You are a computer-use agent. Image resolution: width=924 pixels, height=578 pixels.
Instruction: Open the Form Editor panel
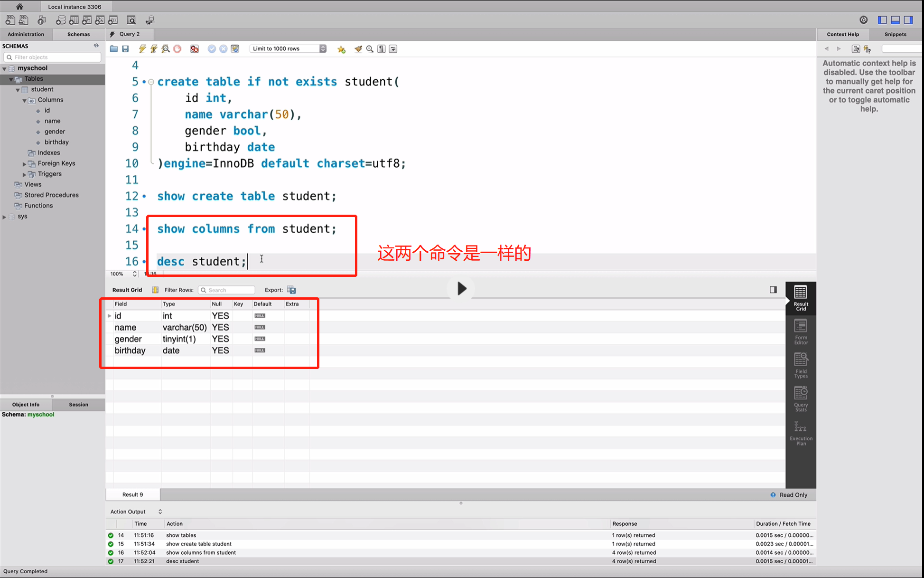pos(801,332)
